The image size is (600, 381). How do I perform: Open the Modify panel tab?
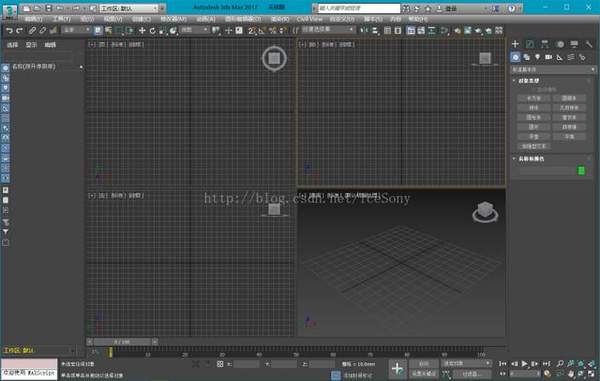click(530, 44)
